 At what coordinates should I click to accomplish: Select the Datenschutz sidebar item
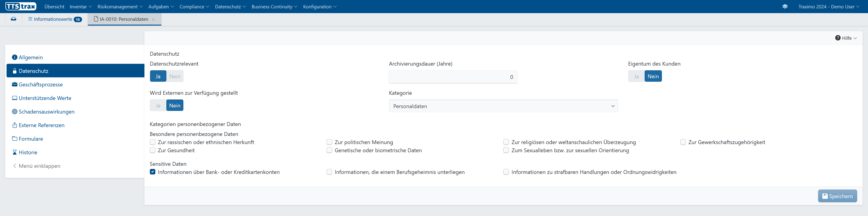click(75, 71)
